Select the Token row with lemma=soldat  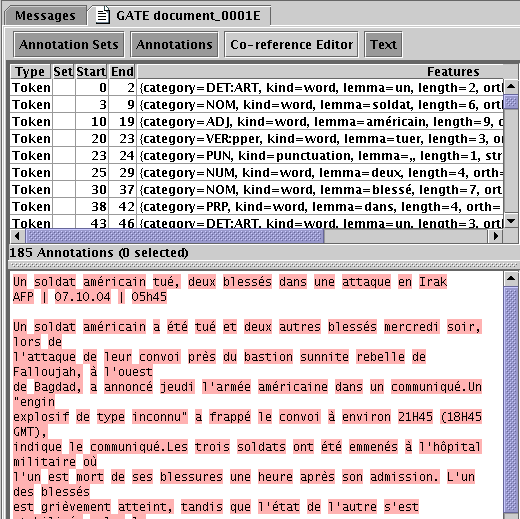257,105
